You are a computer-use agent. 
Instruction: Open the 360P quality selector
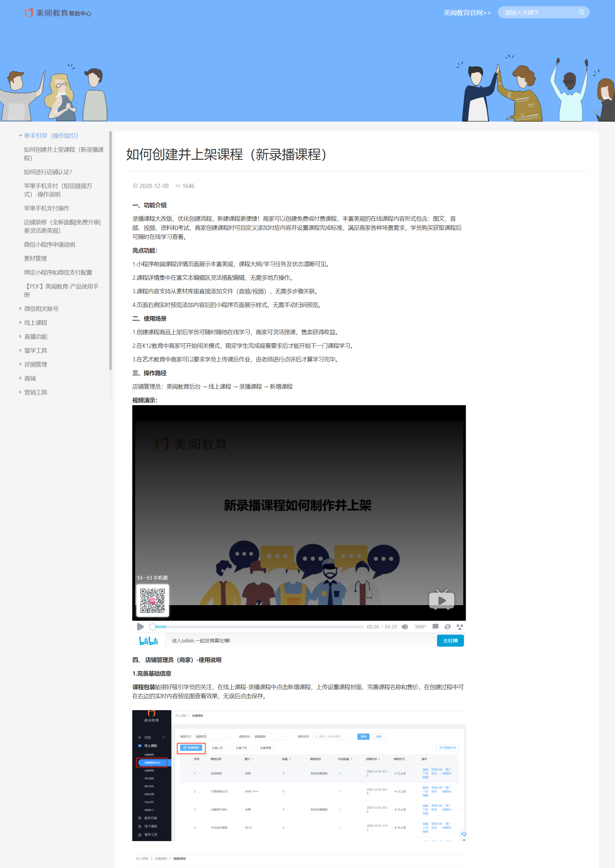point(420,627)
